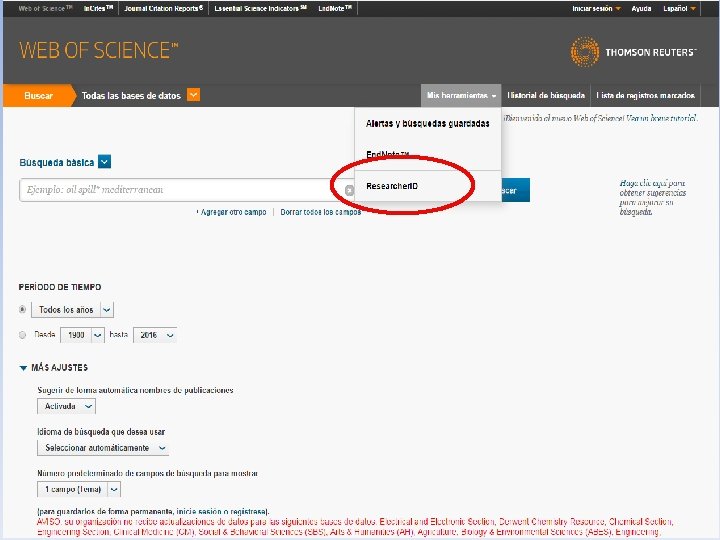
Task: Open Historial de búsqueda
Action: click(x=546, y=96)
